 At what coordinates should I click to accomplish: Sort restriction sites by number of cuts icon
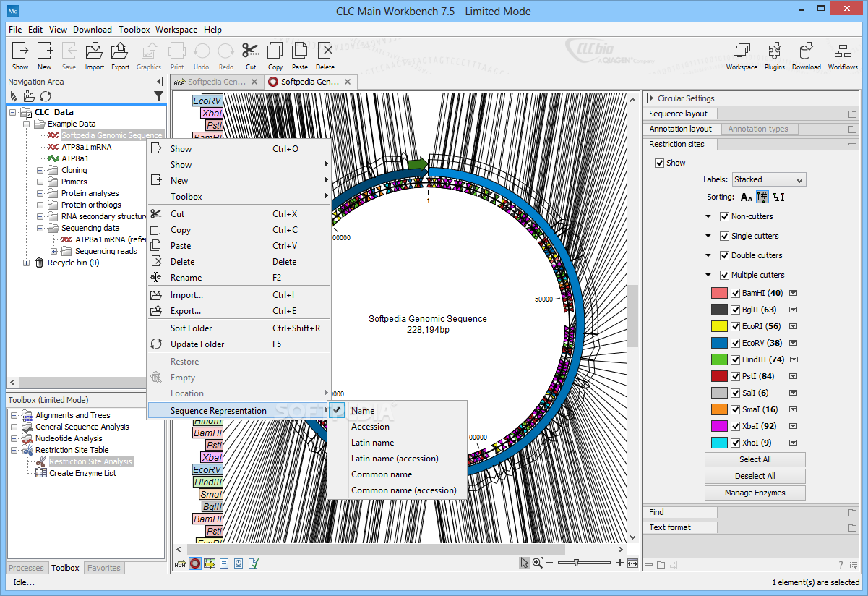[762, 197]
